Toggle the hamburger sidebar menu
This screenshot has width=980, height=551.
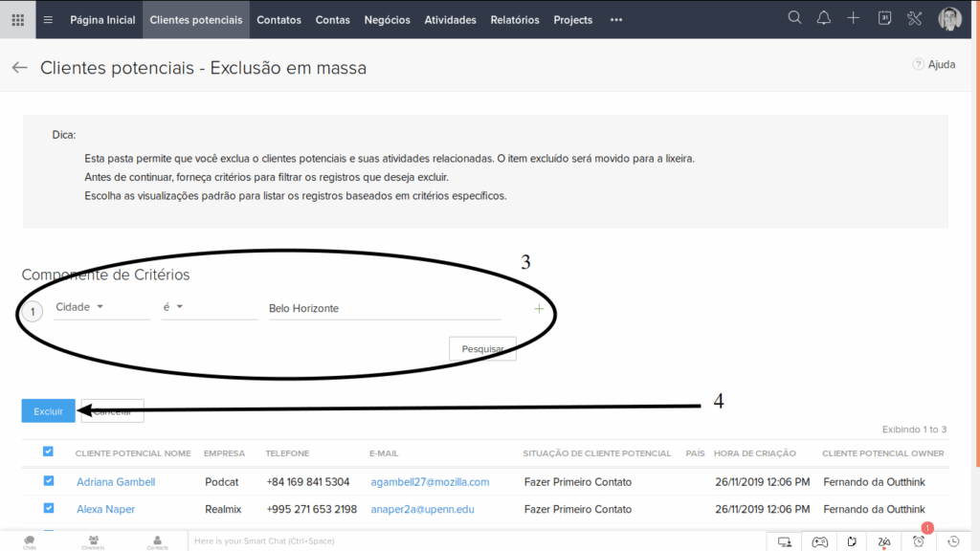(48, 19)
